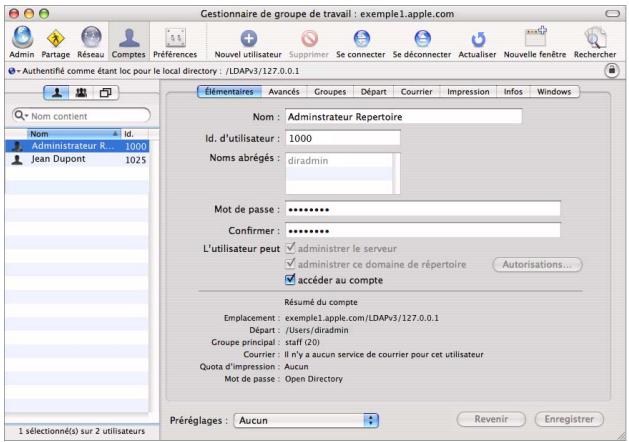Image resolution: width=629 pixels, height=442 pixels.
Task: Open the directory globe menu by Authentifié
Action: tap(14, 71)
